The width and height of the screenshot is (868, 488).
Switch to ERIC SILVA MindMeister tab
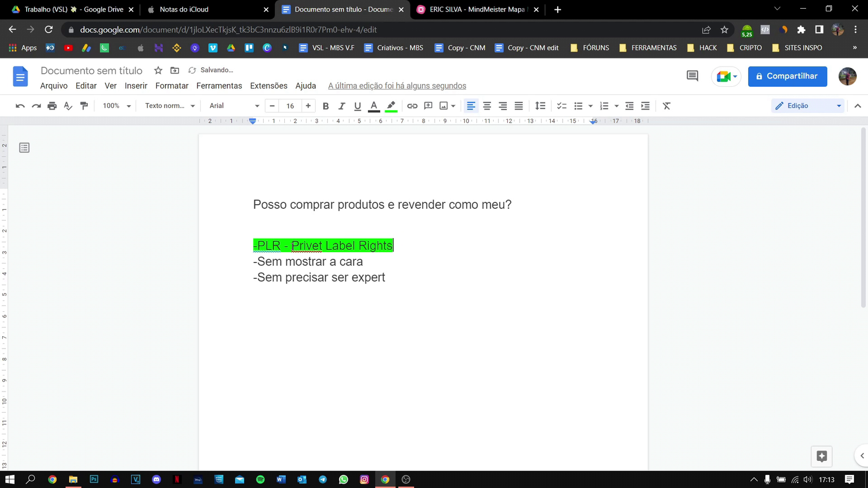tap(477, 9)
